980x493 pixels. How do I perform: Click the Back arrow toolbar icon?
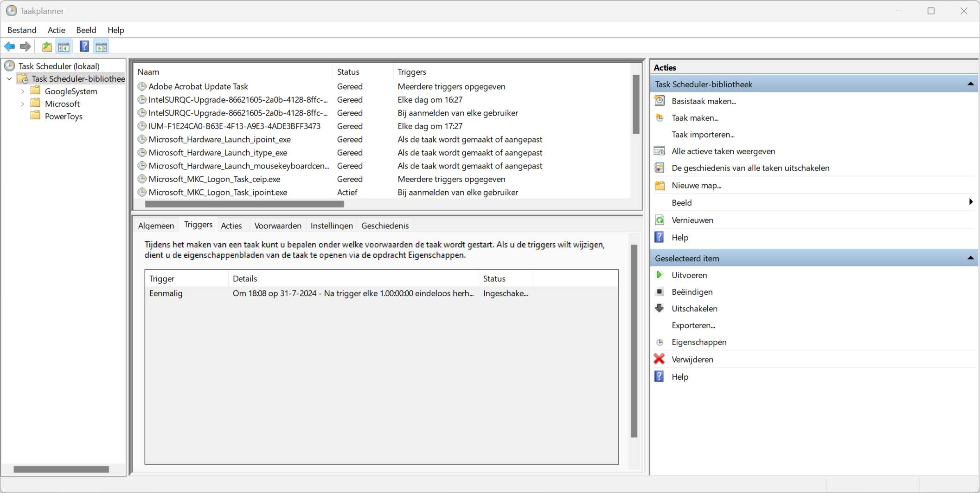(9, 46)
